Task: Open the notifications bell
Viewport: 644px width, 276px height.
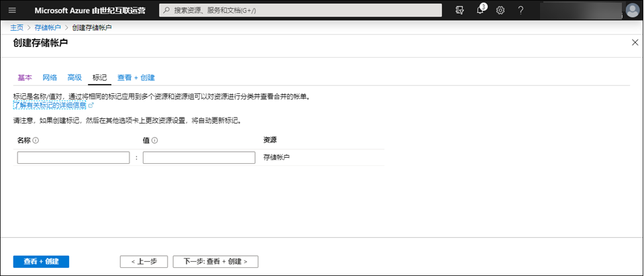Action: (x=480, y=10)
